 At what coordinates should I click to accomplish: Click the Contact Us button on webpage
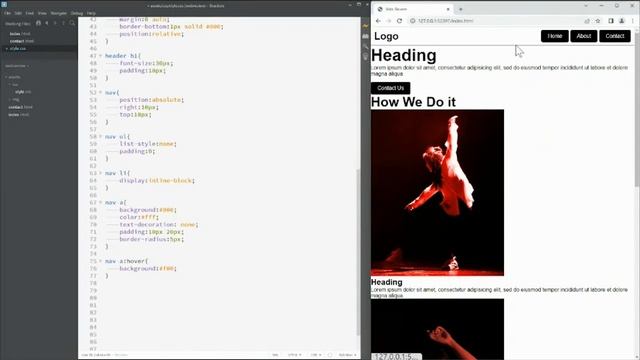391,88
